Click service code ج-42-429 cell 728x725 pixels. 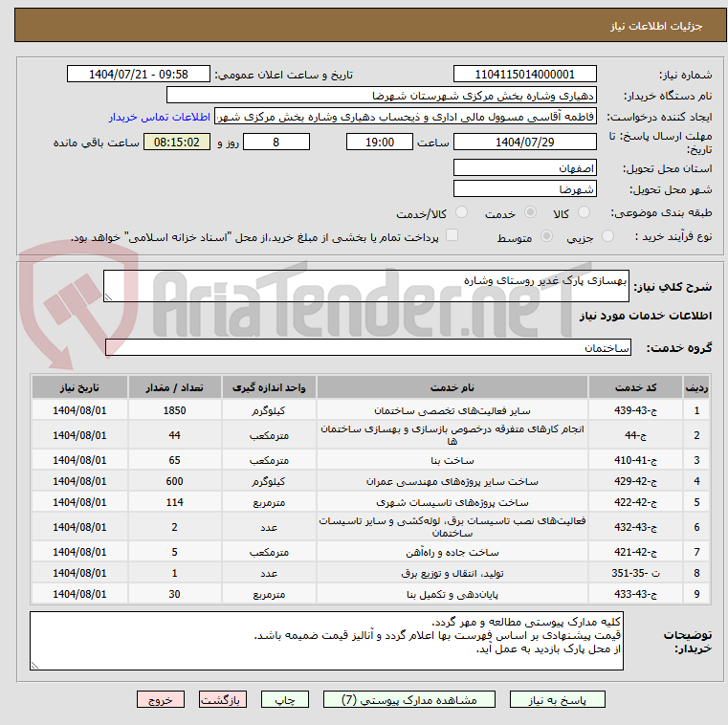635,481
